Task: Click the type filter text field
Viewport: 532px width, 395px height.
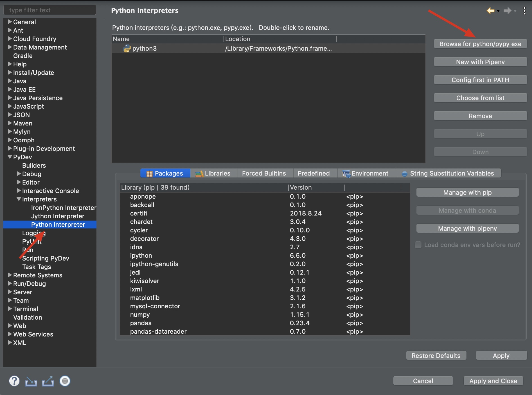Action: click(50, 10)
